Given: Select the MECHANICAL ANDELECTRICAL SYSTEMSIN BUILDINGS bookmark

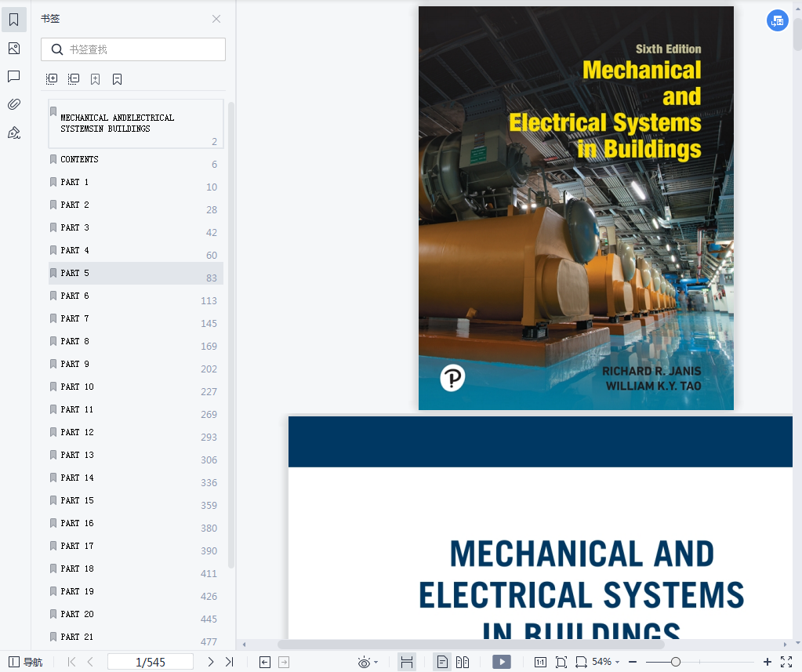Looking at the screenshot, I should pyautogui.click(x=136, y=124).
